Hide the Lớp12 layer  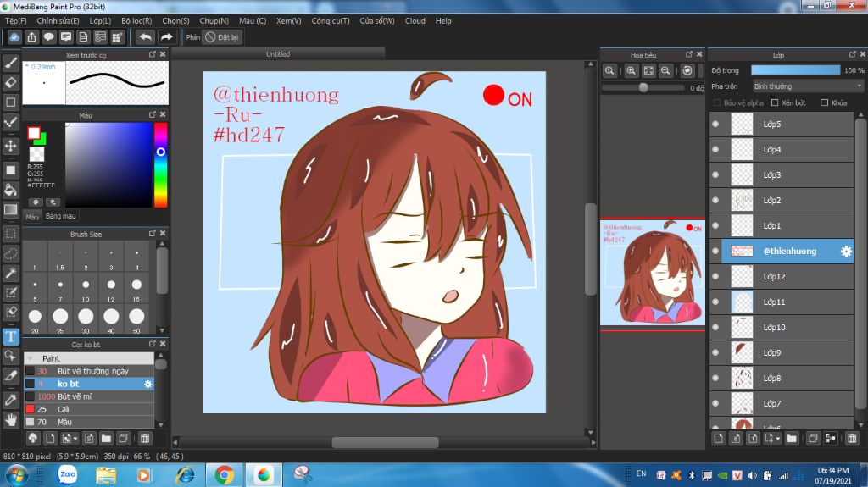[x=715, y=276]
